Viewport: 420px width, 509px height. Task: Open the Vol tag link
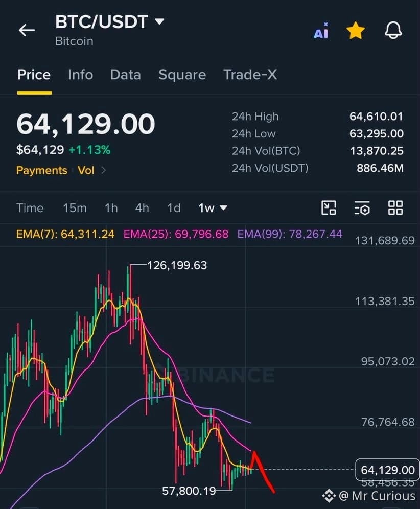tap(86, 170)
